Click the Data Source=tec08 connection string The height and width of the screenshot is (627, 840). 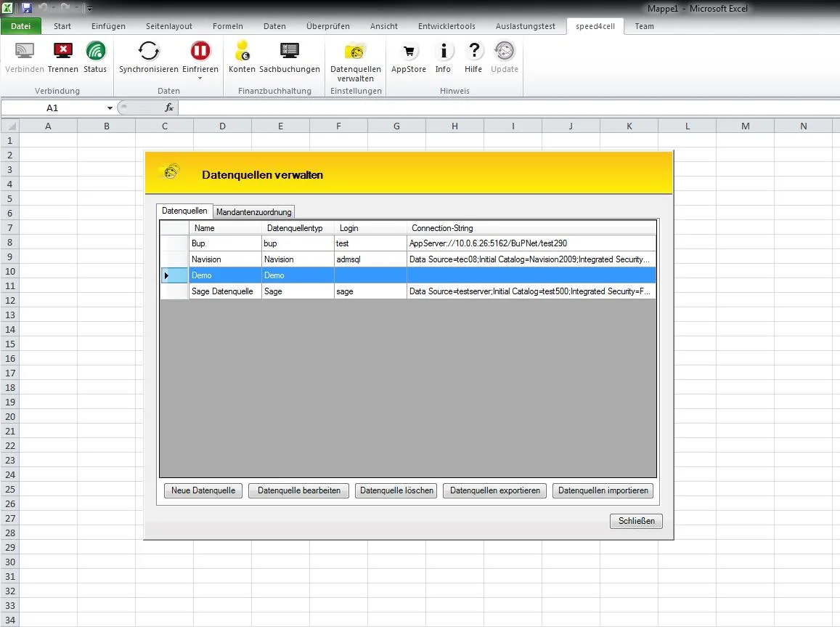point(531,259)
